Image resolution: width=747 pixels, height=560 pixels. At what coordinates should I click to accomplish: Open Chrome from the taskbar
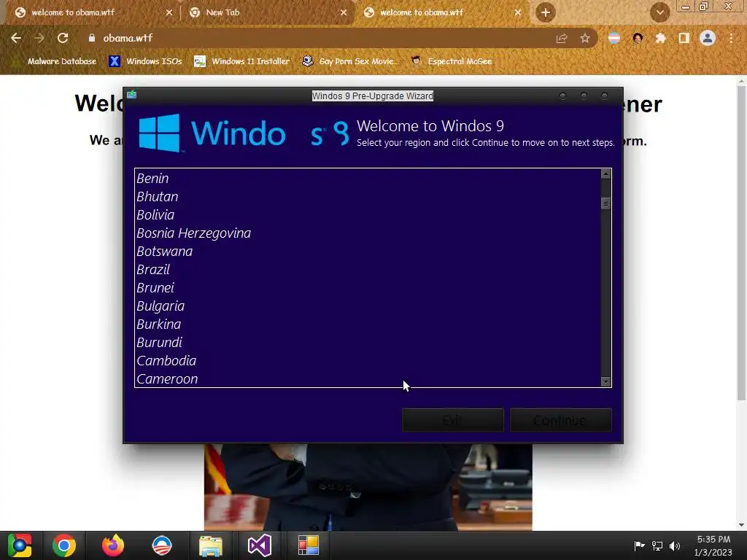click(64, 545)
